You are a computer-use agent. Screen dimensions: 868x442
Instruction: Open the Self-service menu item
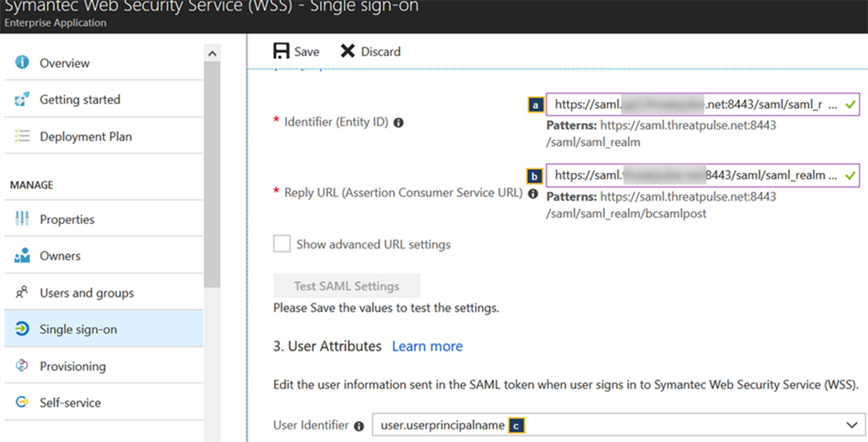point(70,403)
